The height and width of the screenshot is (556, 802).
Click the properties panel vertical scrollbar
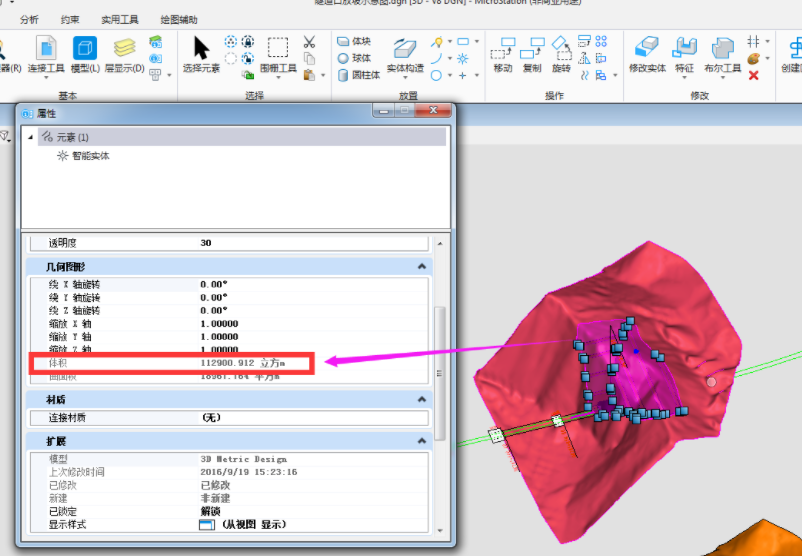(x=440, y=373)
